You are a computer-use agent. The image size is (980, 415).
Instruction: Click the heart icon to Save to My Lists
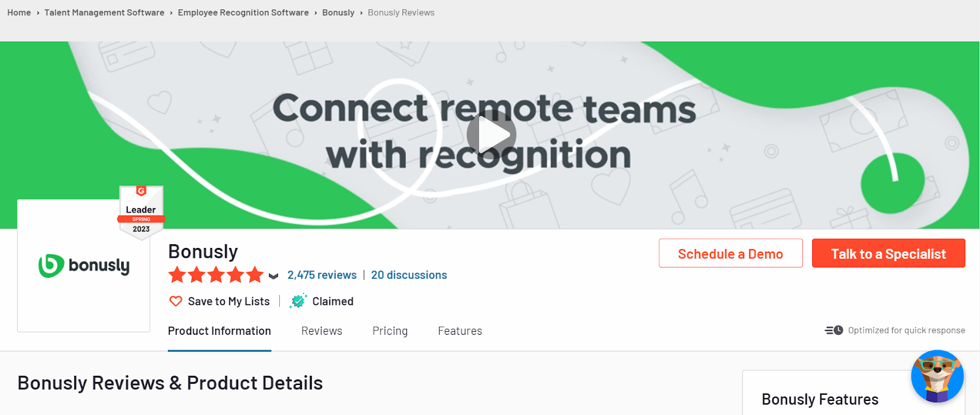click(176, 301)
